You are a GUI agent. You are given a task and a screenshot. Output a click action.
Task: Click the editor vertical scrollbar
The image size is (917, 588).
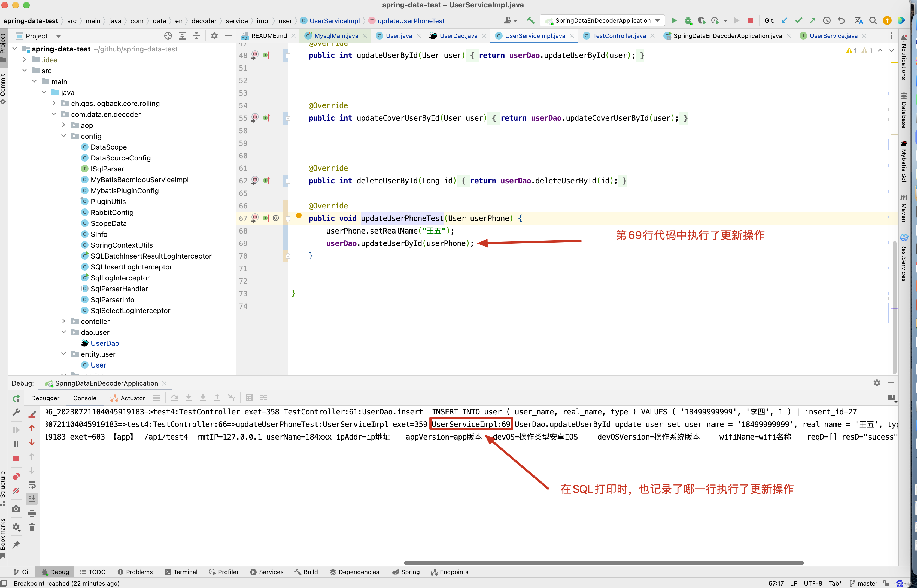(x=894, y=307)
